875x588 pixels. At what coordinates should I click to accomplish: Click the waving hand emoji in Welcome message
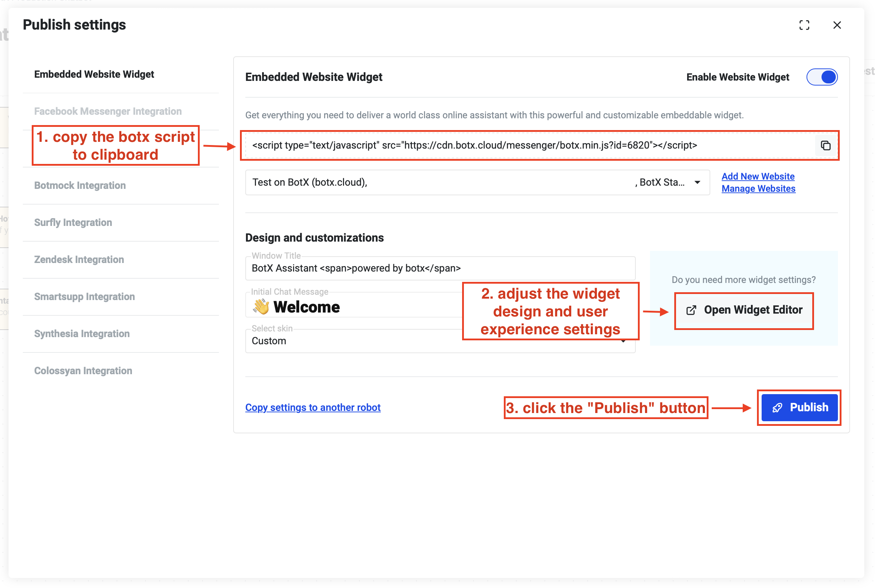click(x=260, y=306)
